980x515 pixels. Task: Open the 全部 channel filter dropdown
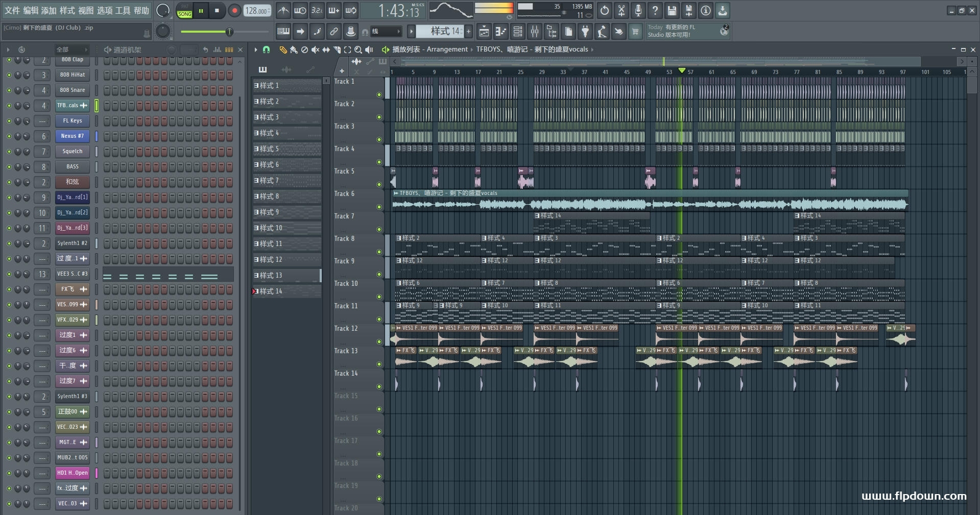71,50
